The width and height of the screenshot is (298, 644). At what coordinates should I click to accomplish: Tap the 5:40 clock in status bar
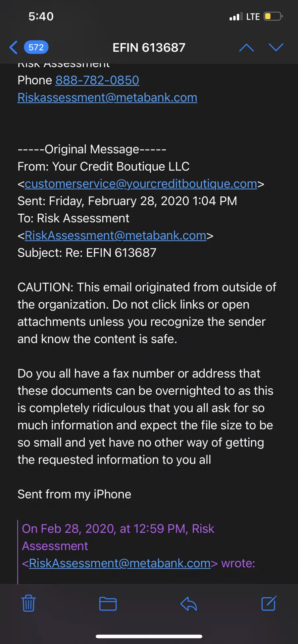[x=41, y=17]
